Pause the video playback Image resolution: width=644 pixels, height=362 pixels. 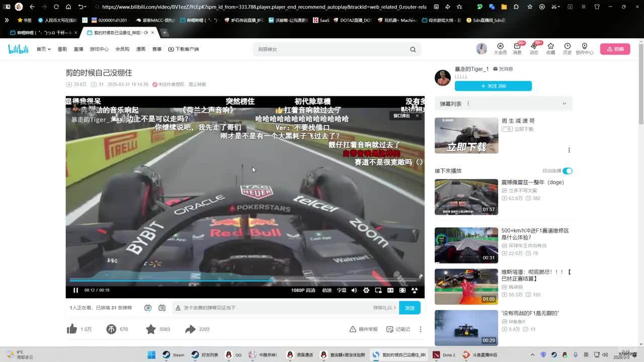click(75, 290)
